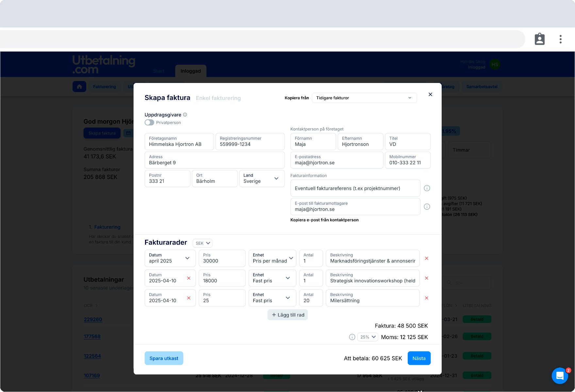Click the Postnr field
This screenshot has width=575, height=392.
pos(168,178)
